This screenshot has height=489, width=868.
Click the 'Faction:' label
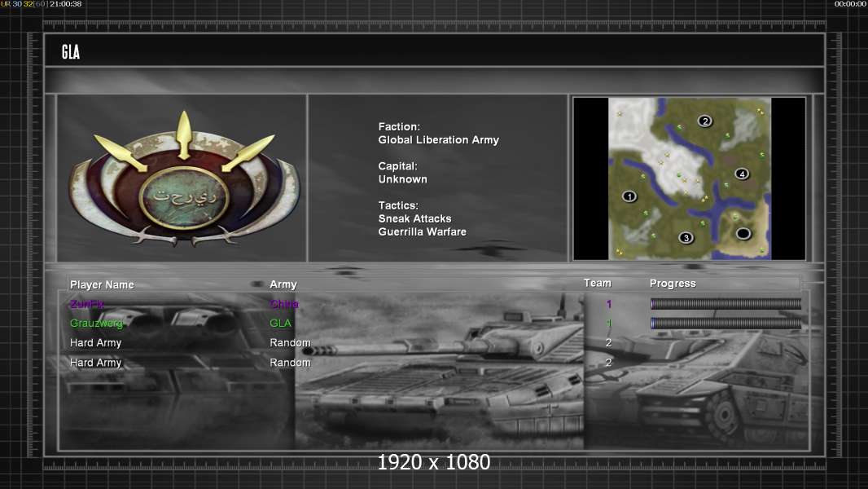[399, 127]
